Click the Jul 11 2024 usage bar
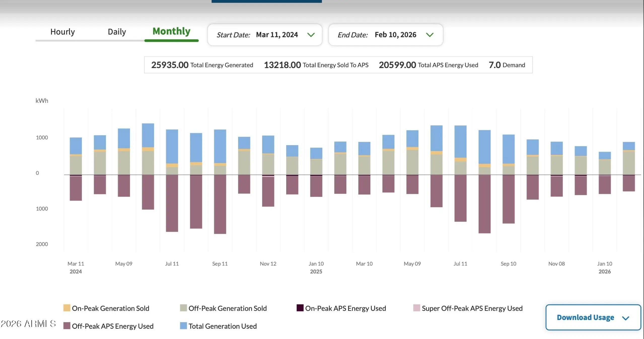Screen dimensions: 644x339 [172, 203]
